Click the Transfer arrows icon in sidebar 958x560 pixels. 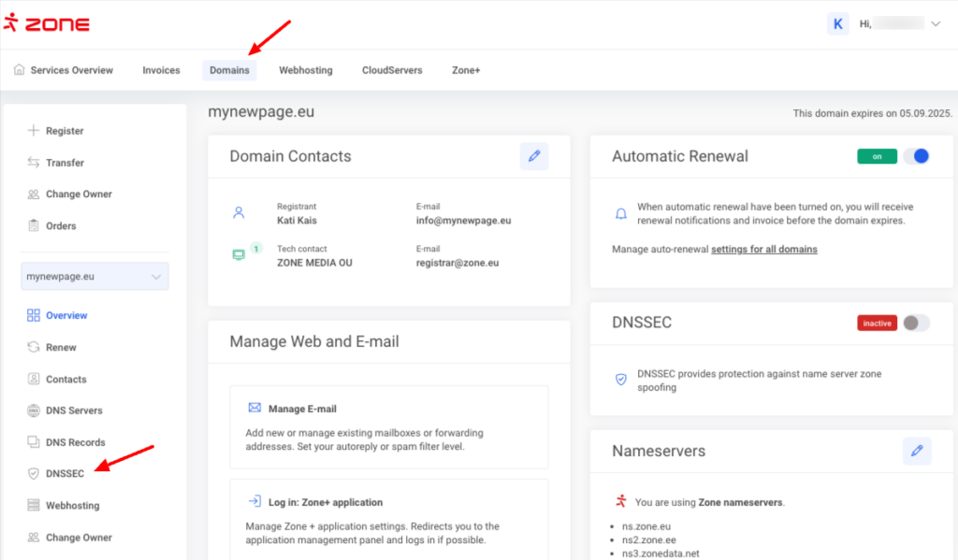click(x=34, y=163)
